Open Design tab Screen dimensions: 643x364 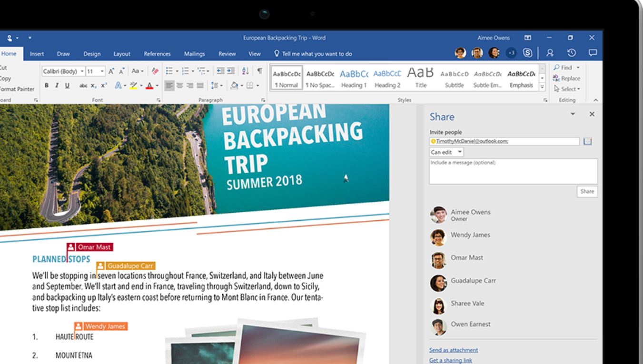92,54
